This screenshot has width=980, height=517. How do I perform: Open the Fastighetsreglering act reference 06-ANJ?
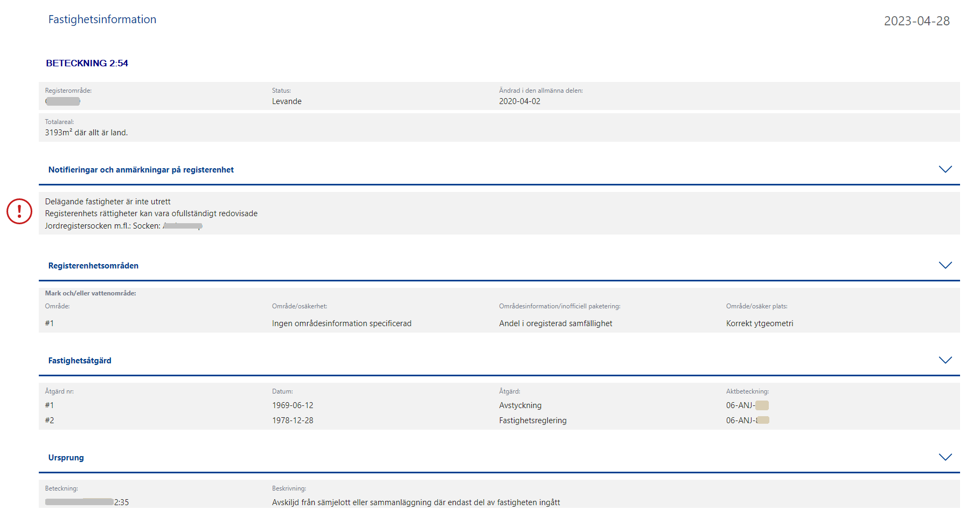pyautogui.click(x=747, y=421)
